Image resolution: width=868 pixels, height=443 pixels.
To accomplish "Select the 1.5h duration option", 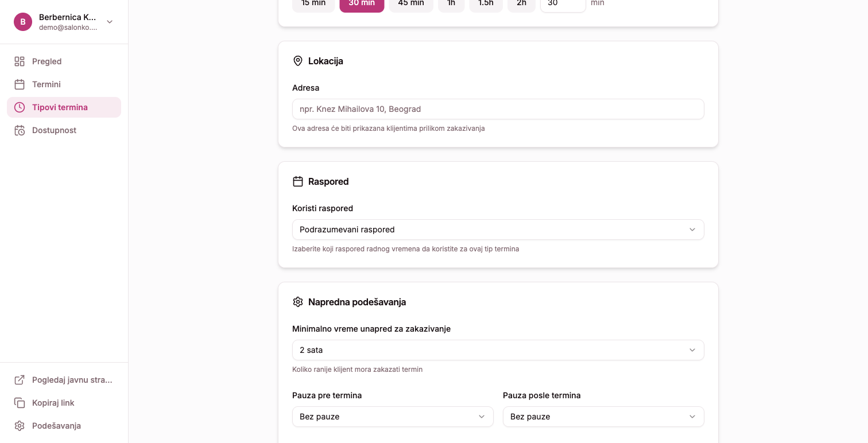I will [486, 4].
